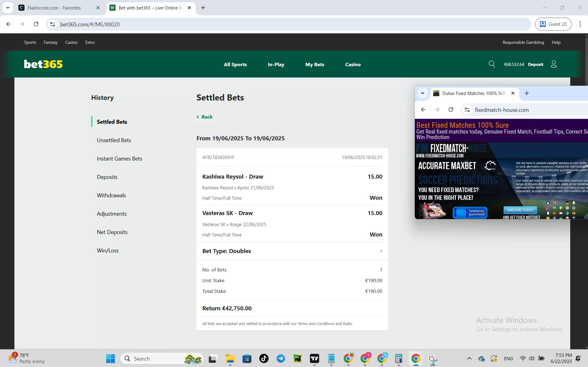Open the Windows Start menu
Screen dimensions: 588x367
pos(110,358)
